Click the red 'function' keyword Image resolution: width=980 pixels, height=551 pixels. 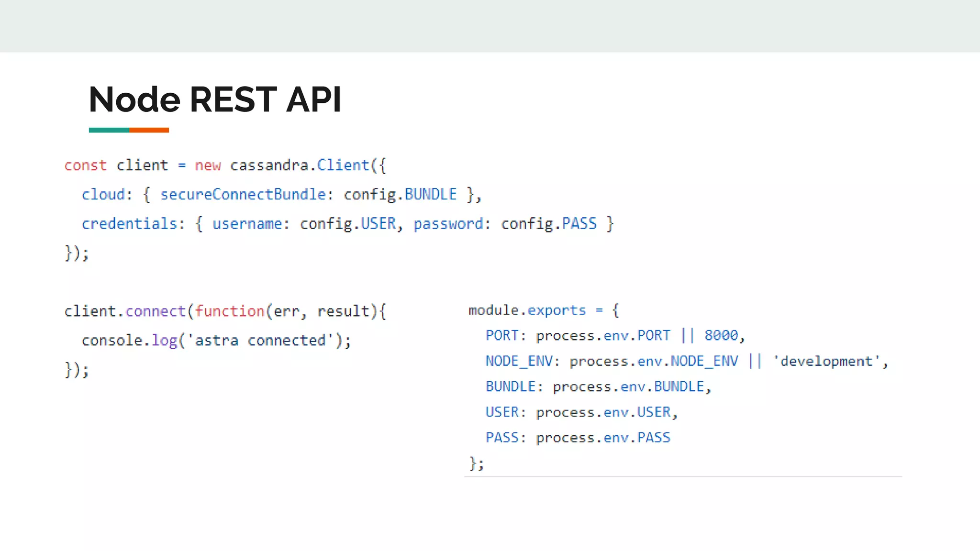pos(229,311)
